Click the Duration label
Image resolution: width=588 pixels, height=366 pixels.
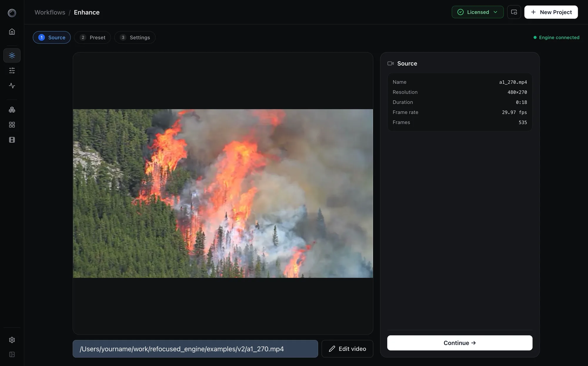403,102
